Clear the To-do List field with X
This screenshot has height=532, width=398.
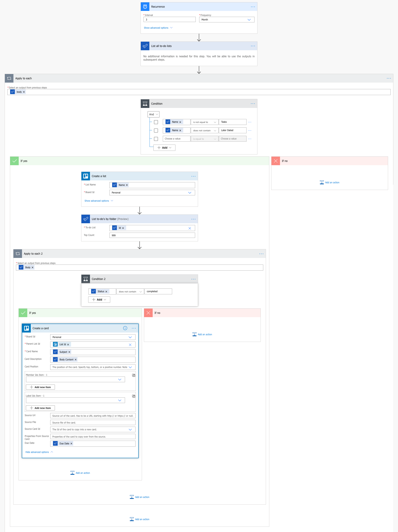tap(190, 228)
